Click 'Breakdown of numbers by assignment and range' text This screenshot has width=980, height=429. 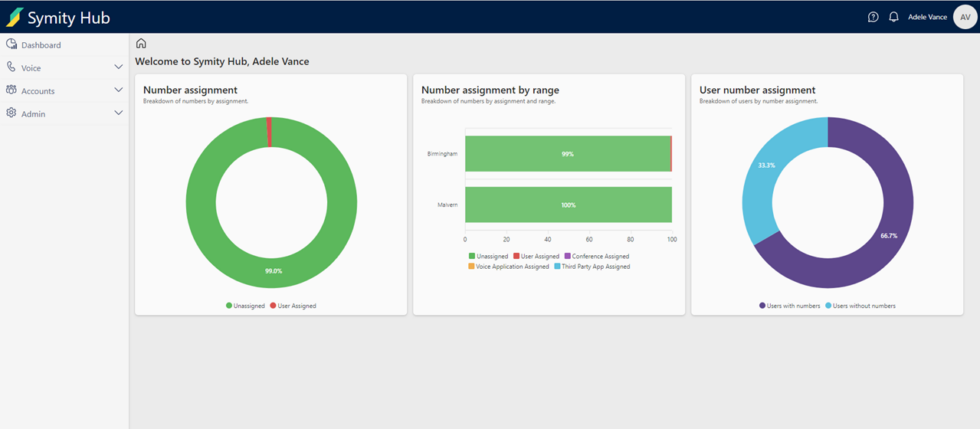coord(488,101)
